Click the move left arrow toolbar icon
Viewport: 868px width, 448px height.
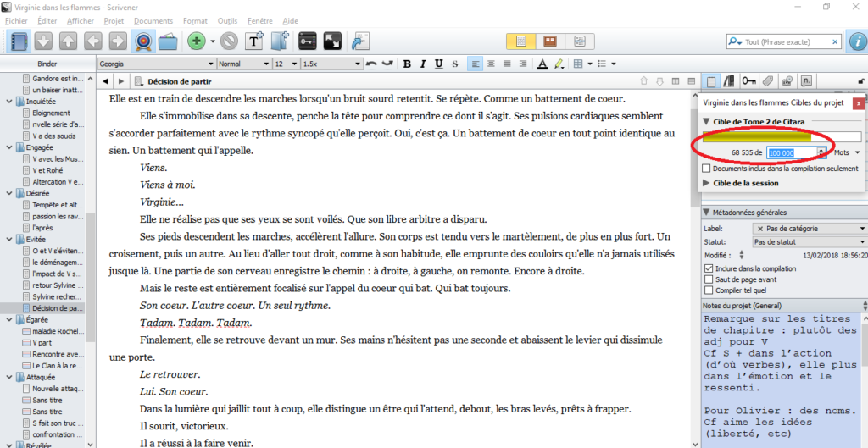click(93, 41)
